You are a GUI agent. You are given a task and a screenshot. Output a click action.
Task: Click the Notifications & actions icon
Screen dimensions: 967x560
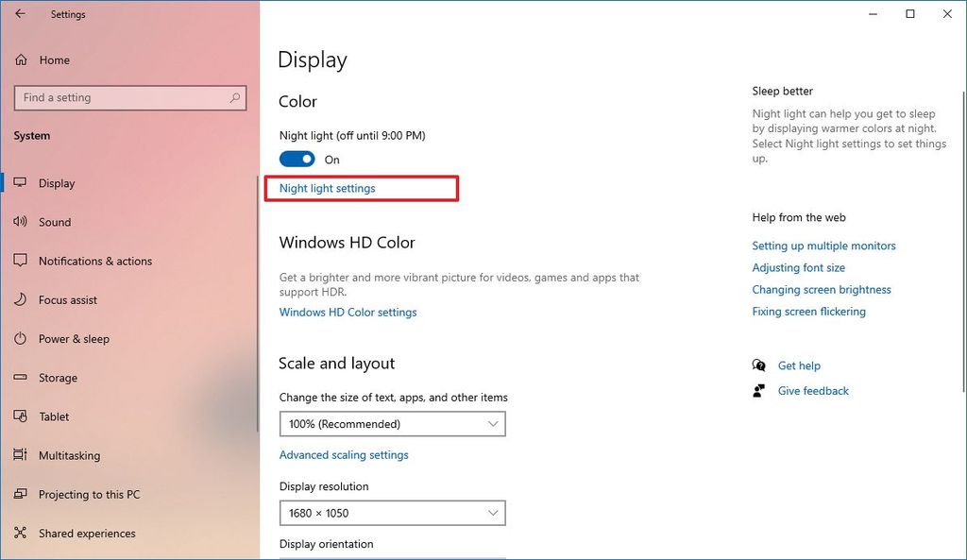click(20, 261)
